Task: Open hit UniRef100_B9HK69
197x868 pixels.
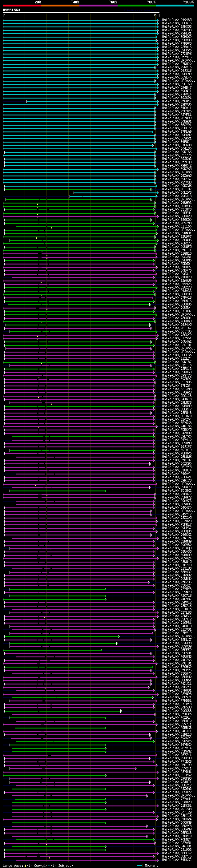Action: (x=177, y=37)
